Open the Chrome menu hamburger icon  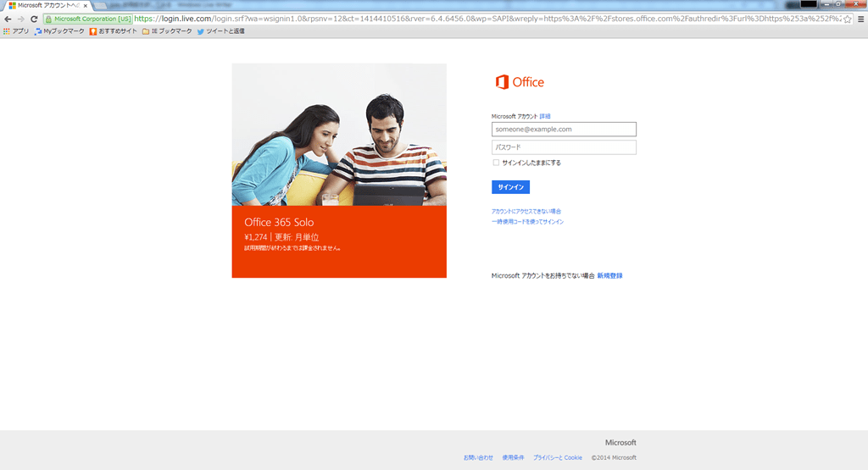861,19
